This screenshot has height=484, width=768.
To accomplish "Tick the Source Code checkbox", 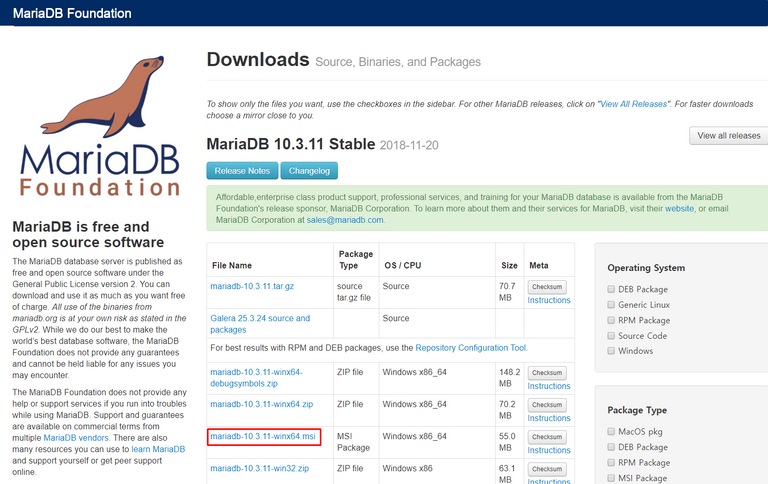I will (611, 336).
